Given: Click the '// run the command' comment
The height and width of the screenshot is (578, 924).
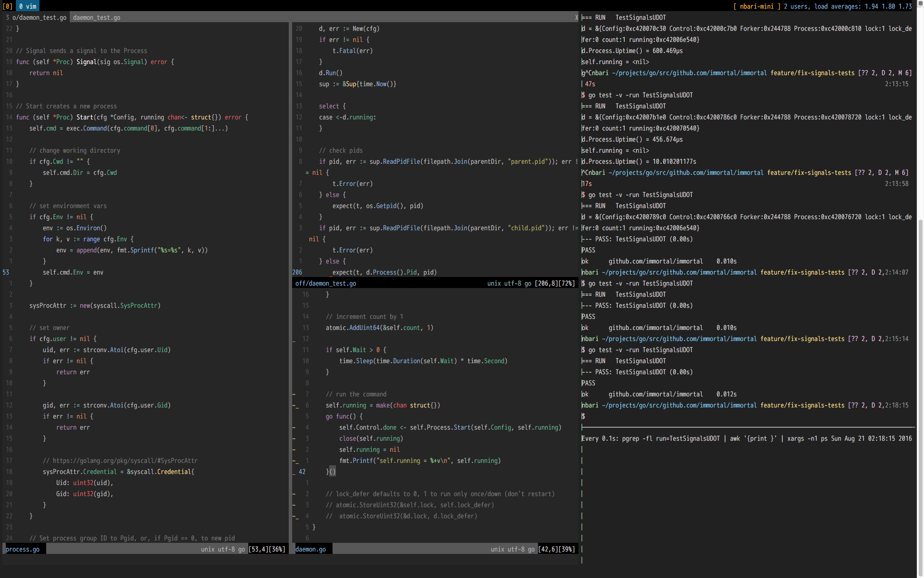Looking at the screenshot, I should tap(356, 394).
